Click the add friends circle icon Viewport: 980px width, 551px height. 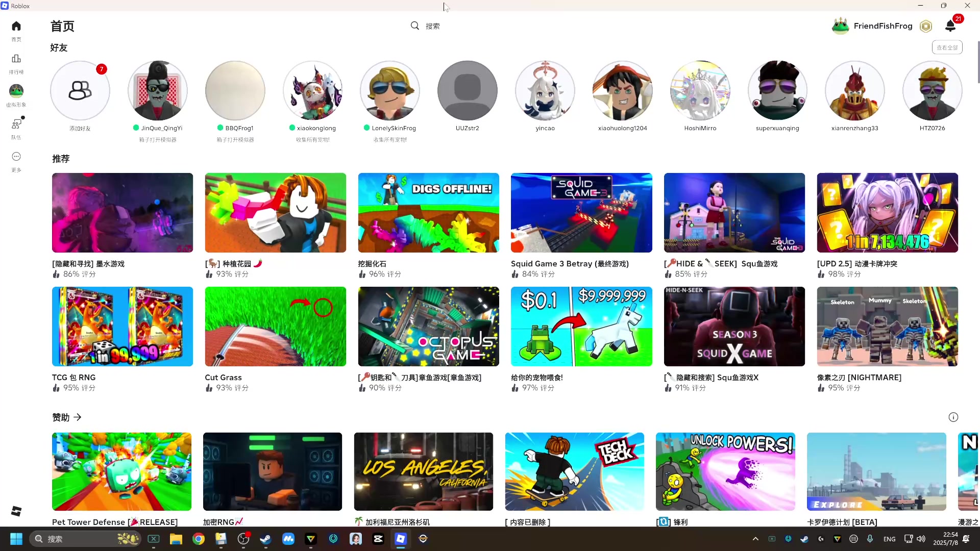click(80, 91)
